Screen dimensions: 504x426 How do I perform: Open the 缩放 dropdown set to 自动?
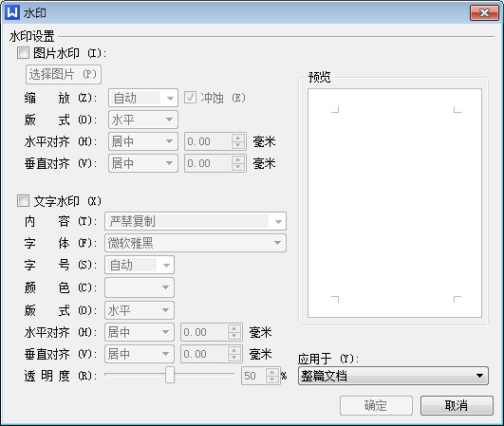(143, 98)
